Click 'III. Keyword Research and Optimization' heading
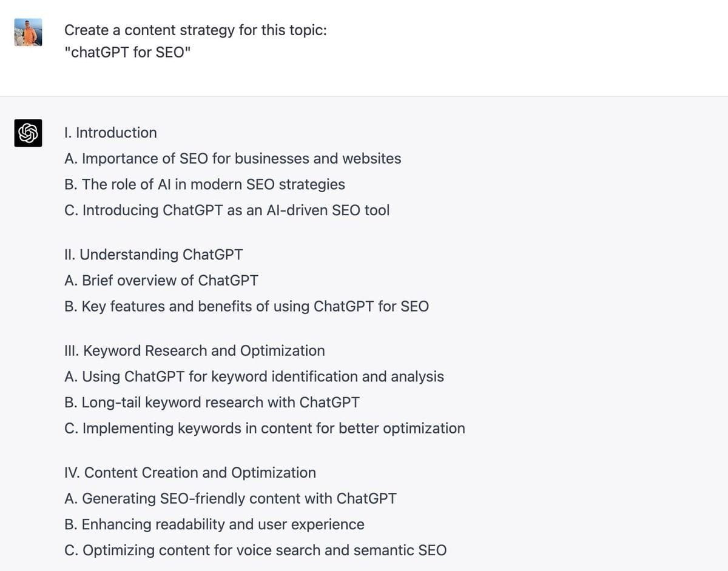 [x=195, y=351]
